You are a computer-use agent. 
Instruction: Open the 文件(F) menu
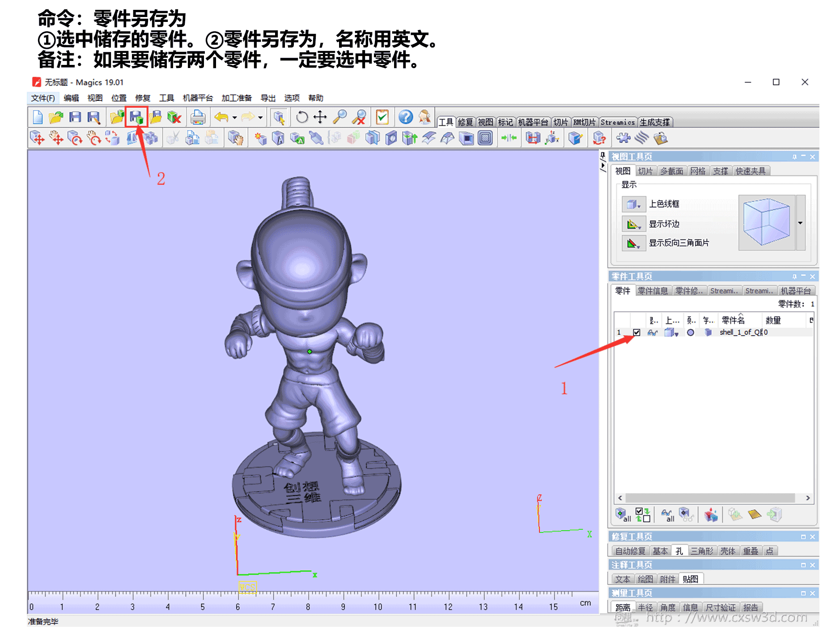43,98
